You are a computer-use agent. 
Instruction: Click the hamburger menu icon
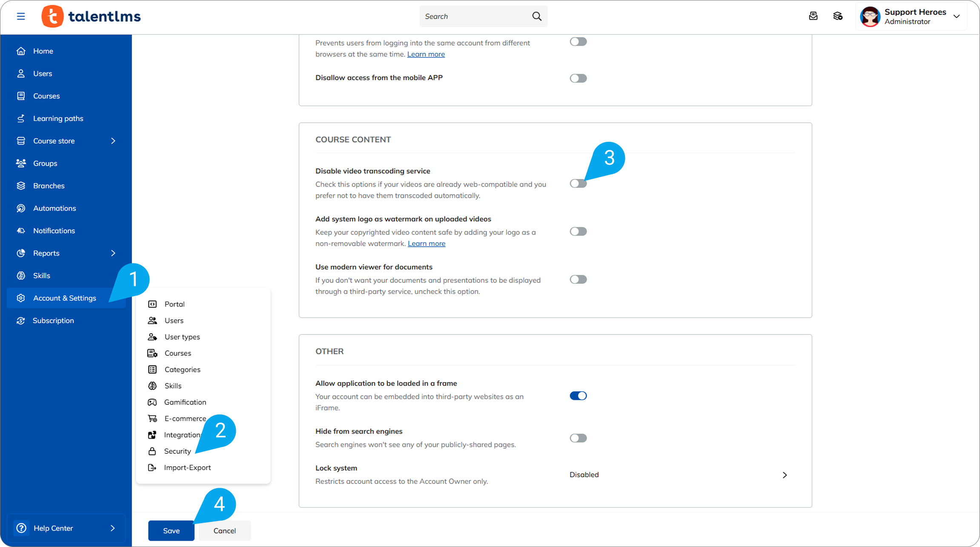21,16
